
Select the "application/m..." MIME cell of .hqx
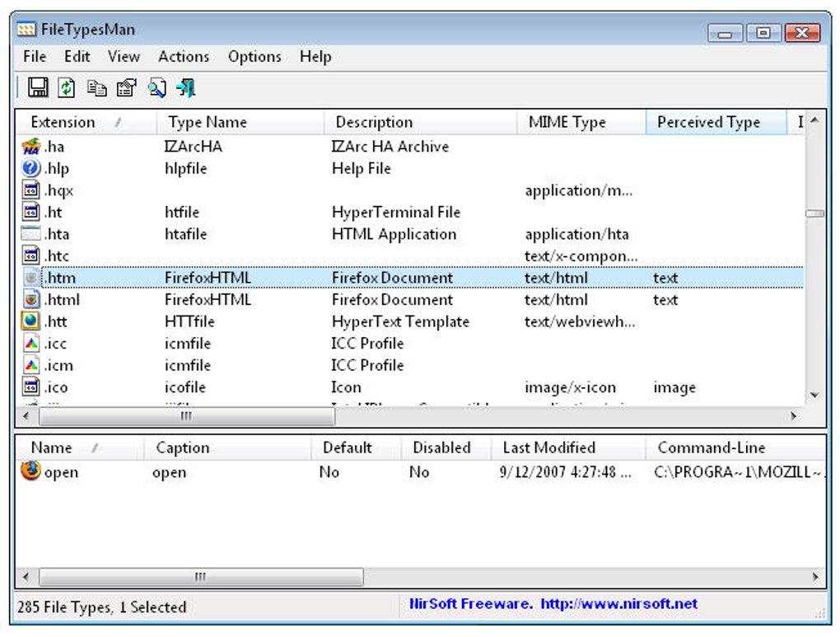(x=579, y=190)
